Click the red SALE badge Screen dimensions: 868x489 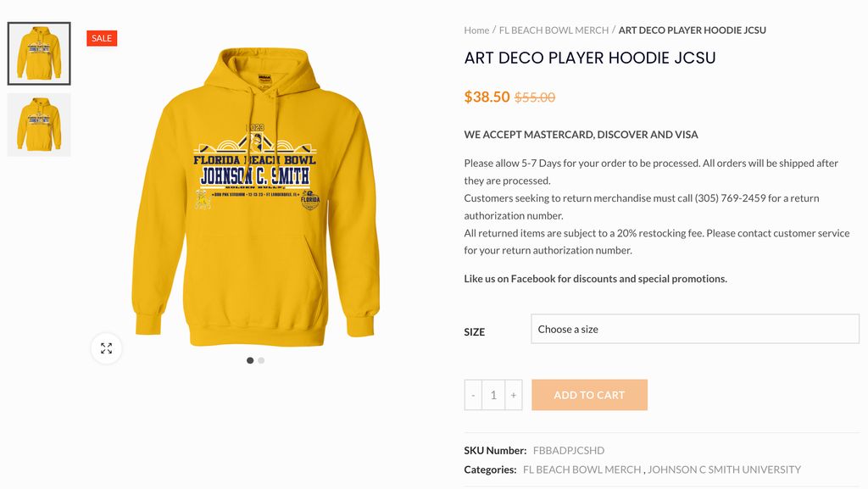click(x=102, y=38)
